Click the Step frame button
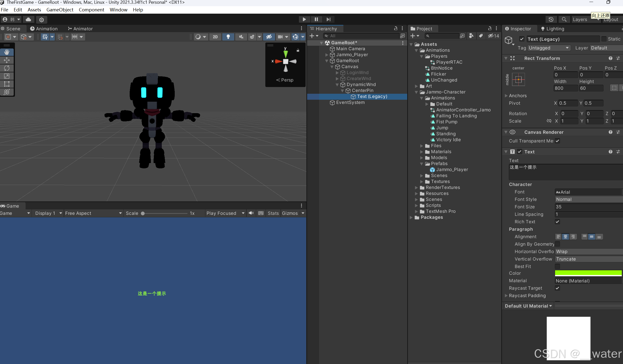Screen dimensions: 623x364 329,19
